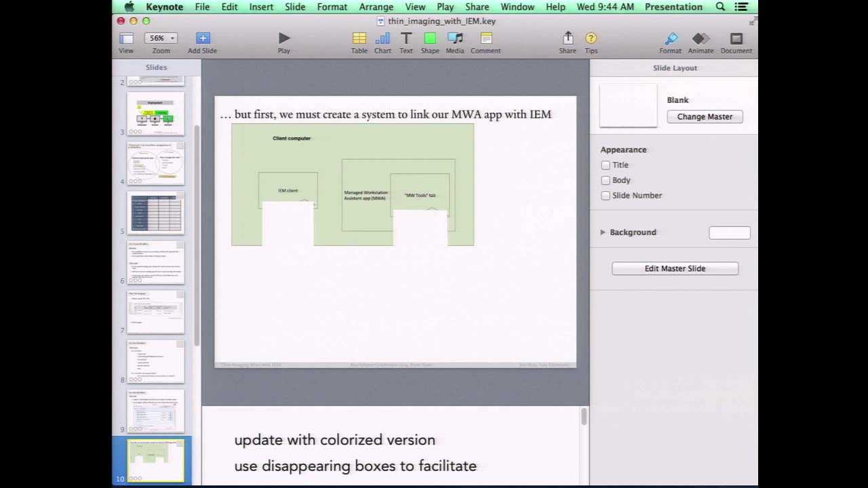Screen dimensions: 868x488
Task: Open the Document inspector
Action: coord(736,39)
